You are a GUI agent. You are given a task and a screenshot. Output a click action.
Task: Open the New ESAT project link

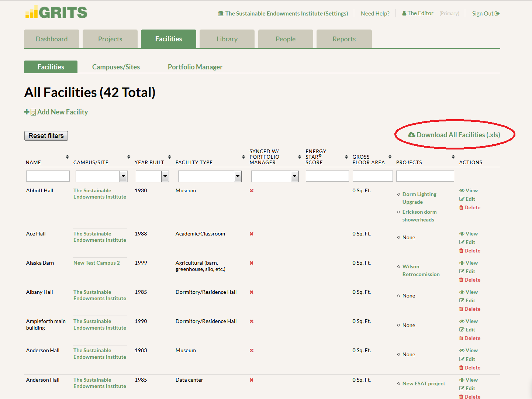(424, 383)
